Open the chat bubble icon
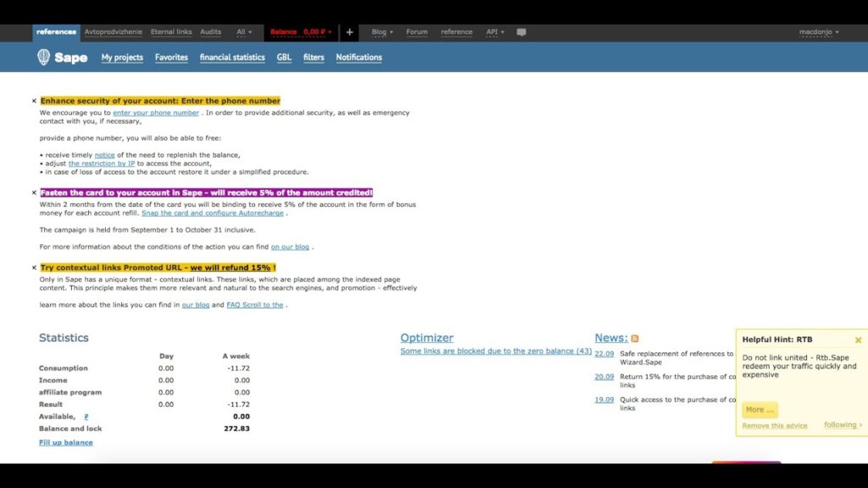868x488 pixels. coord(521,32)
